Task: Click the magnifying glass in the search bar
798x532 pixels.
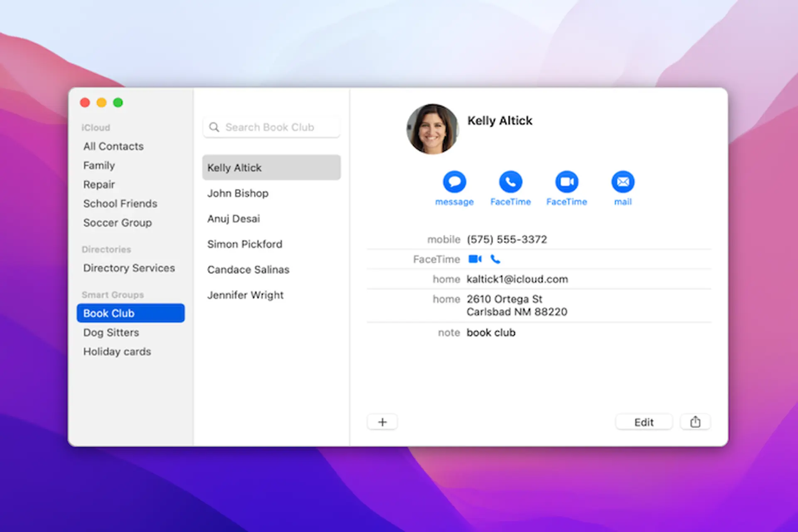Action: 214,127
